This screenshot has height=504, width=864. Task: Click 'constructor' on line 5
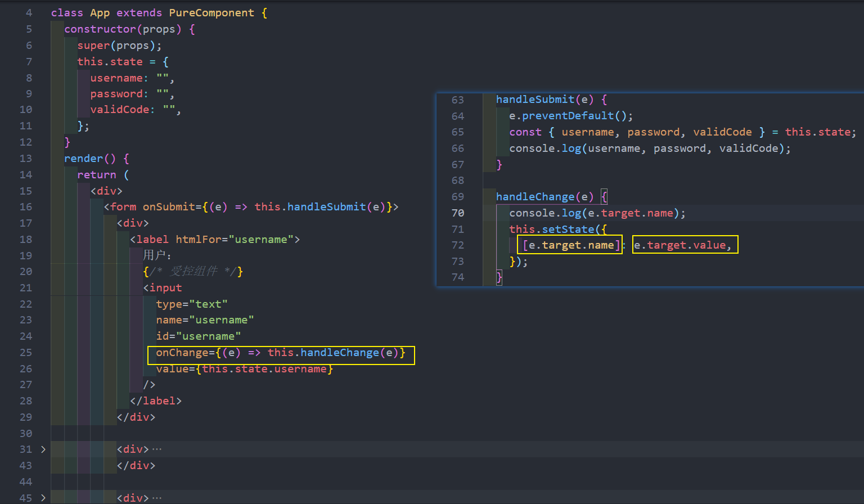point(100,29)
